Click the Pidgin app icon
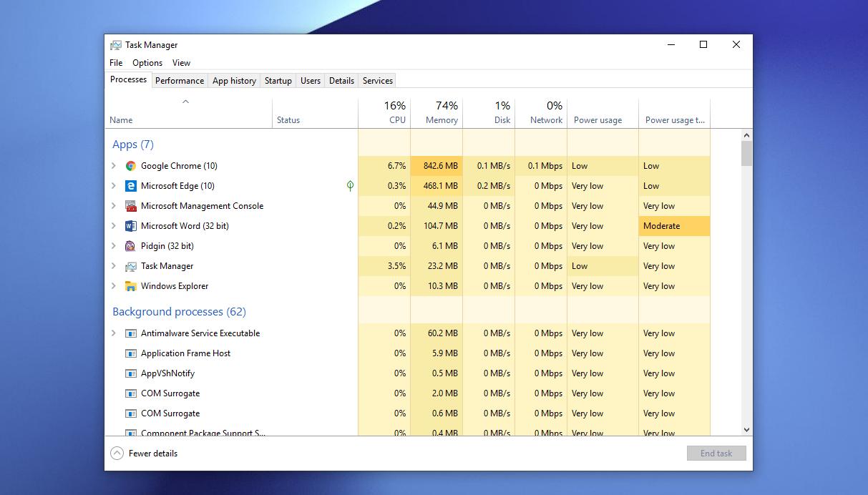Screen dimensions: 868x495 pos(131,246)
